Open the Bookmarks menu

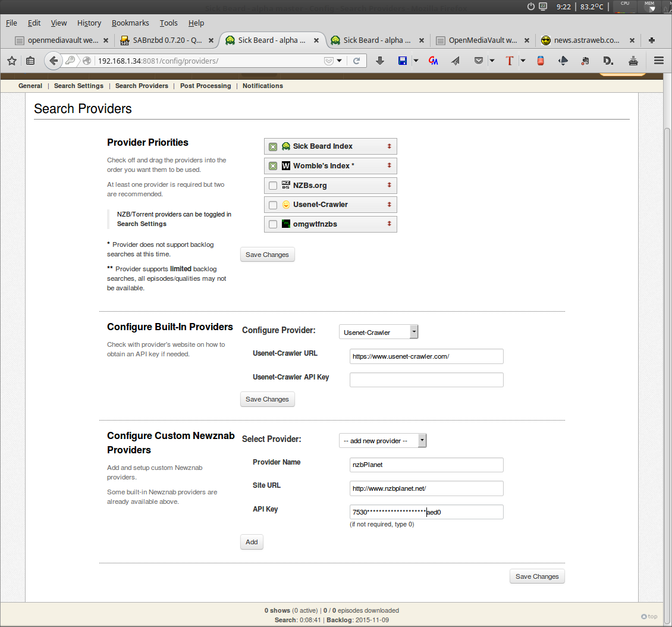coord(130,23)
